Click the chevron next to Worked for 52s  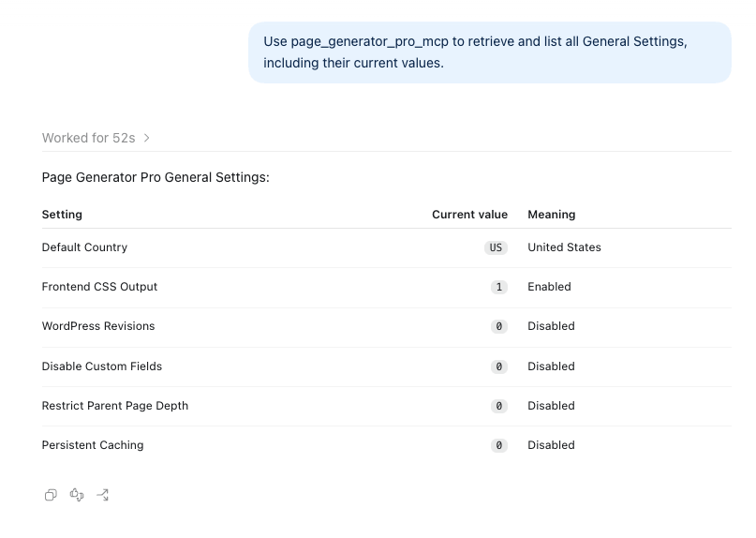tap(146, 138)
